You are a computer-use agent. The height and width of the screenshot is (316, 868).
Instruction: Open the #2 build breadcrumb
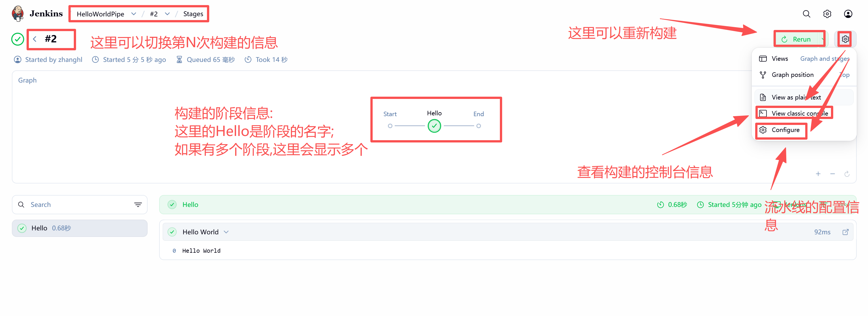click(154, 14)
